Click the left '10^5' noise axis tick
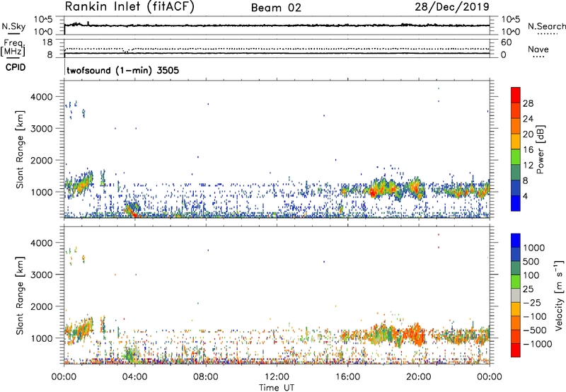 tap(43, 19)
